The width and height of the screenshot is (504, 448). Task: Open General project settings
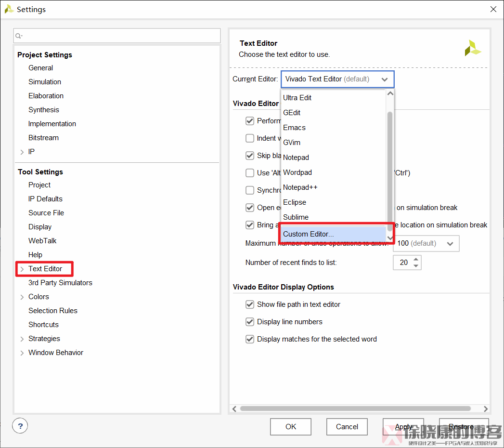click(x=40, y=68)
